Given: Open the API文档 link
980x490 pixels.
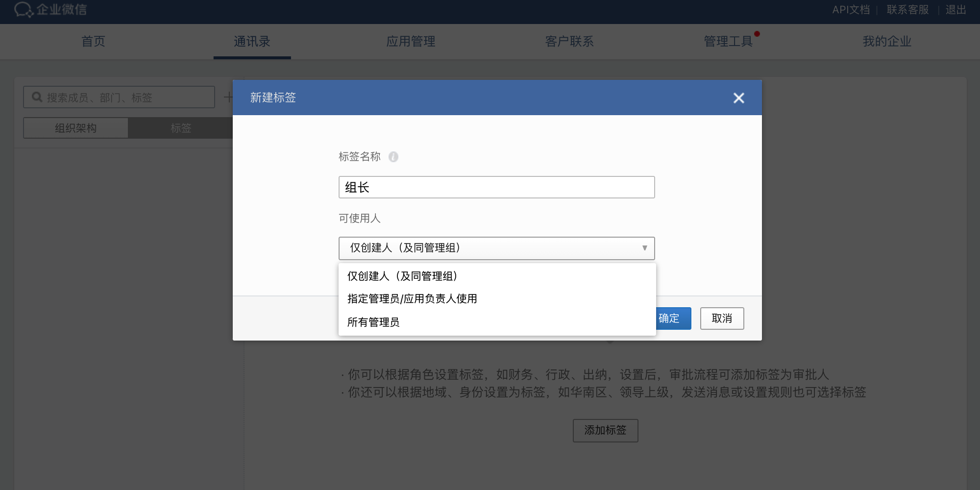Looking at the screenshot, I should pos(851,10).
